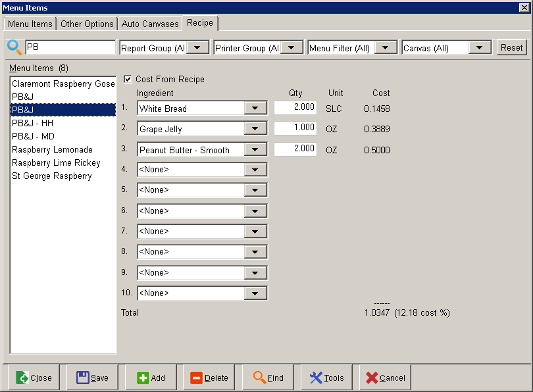Uncheck the Cost From Recipe checkbox
The width and height of the screenshot is (533, 392).
click(x=128, y=79)
